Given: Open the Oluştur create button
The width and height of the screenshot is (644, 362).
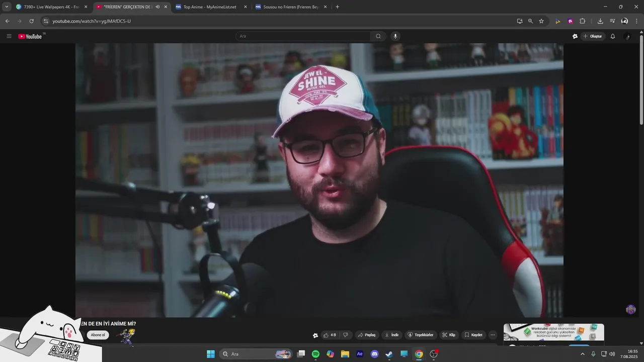Looking at the screenshot, I should (x=593, y=36).
